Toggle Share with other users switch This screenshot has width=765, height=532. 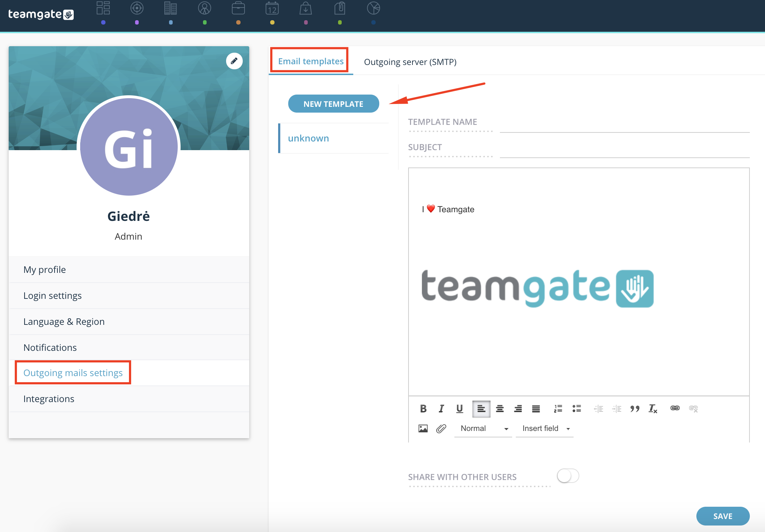pos(568,476)
